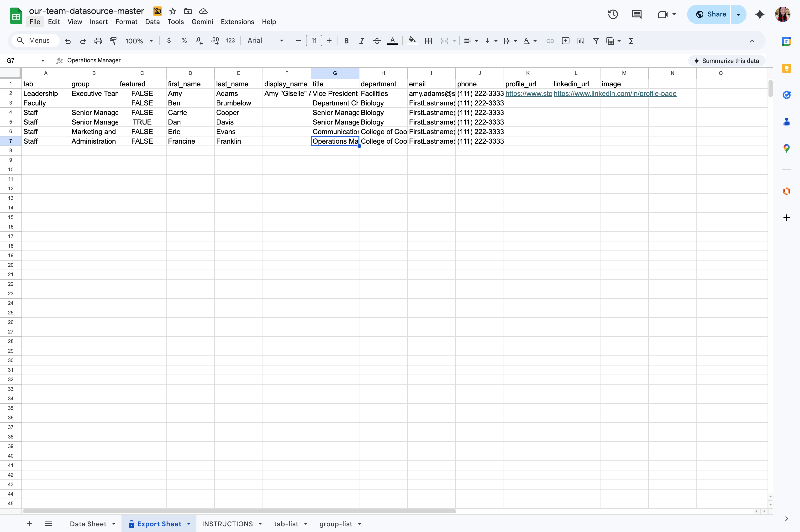Switch to the Data Sheet tab
The width and height of the screenshot is (800, 532).
[x=88, y=524]
